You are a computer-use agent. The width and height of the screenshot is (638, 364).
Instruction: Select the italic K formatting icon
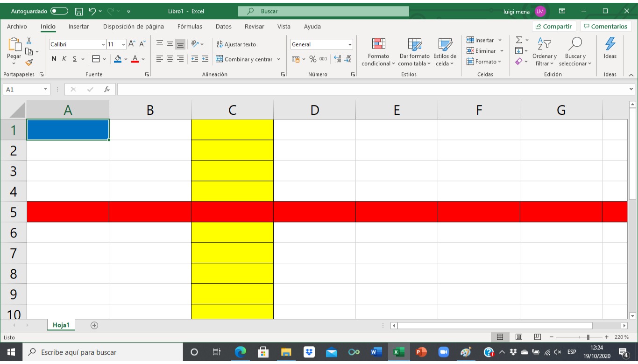pyautogui.click(x=64, y=59)
